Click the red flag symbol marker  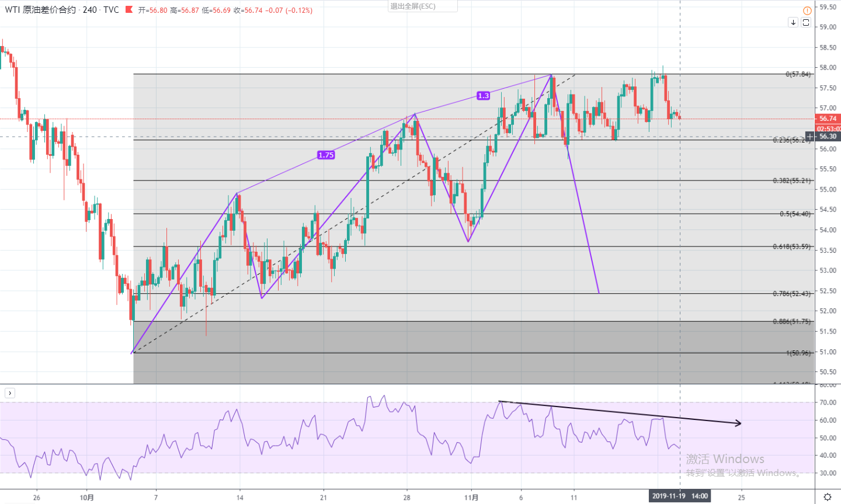click(129, 10)
